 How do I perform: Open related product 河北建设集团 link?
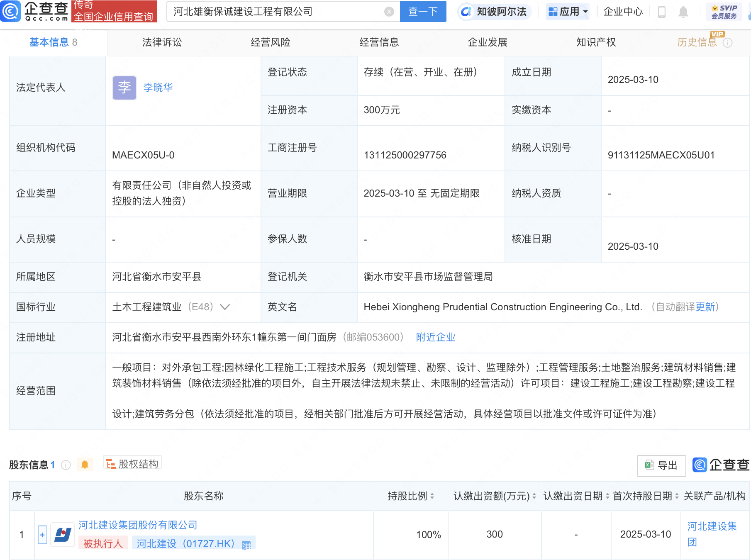[x=712, y=534]
